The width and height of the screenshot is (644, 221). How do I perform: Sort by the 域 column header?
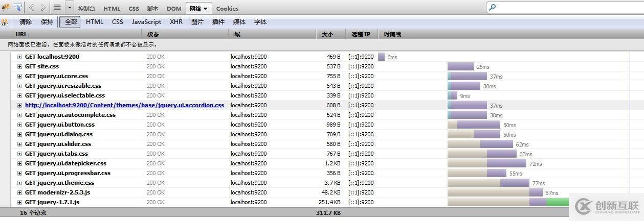point(272,34)
